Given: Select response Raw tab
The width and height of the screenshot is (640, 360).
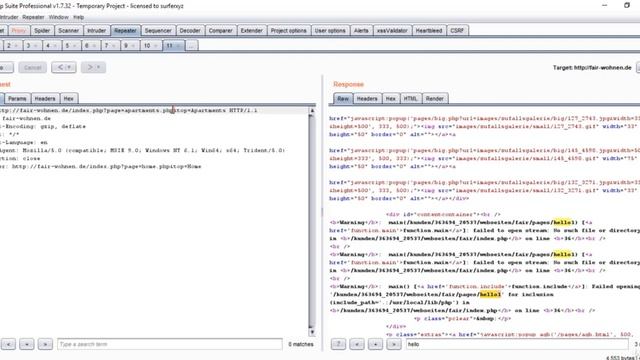Looking at the screenshot, I should (x=343, y=98).
